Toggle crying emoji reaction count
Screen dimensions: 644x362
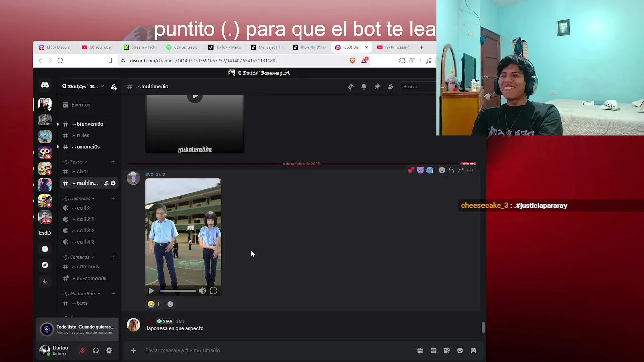pyautogui.click(x=153, y=304)
